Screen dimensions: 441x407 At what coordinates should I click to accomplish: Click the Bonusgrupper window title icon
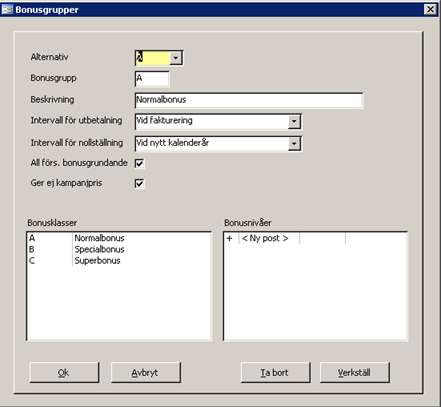pyautogui.click(x=7, y=9)
